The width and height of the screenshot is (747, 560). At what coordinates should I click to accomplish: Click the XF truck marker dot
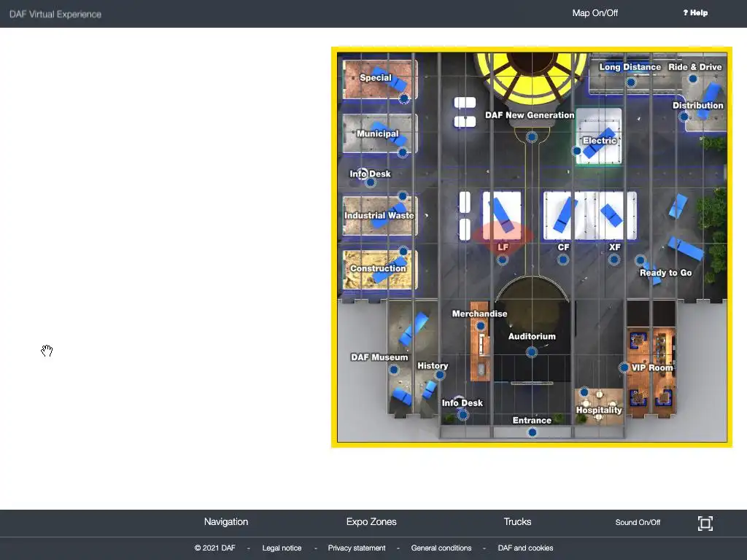614,260
